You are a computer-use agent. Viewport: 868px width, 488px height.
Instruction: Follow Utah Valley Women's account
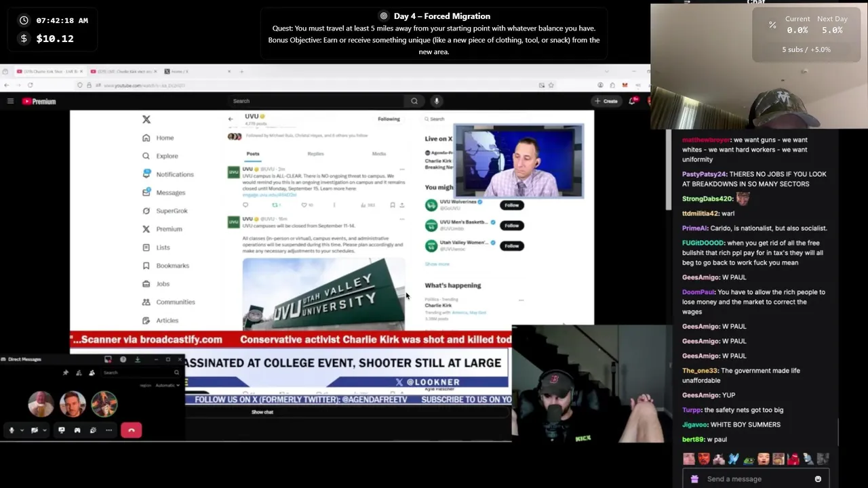pyautogui.click(x=511, y=245)
